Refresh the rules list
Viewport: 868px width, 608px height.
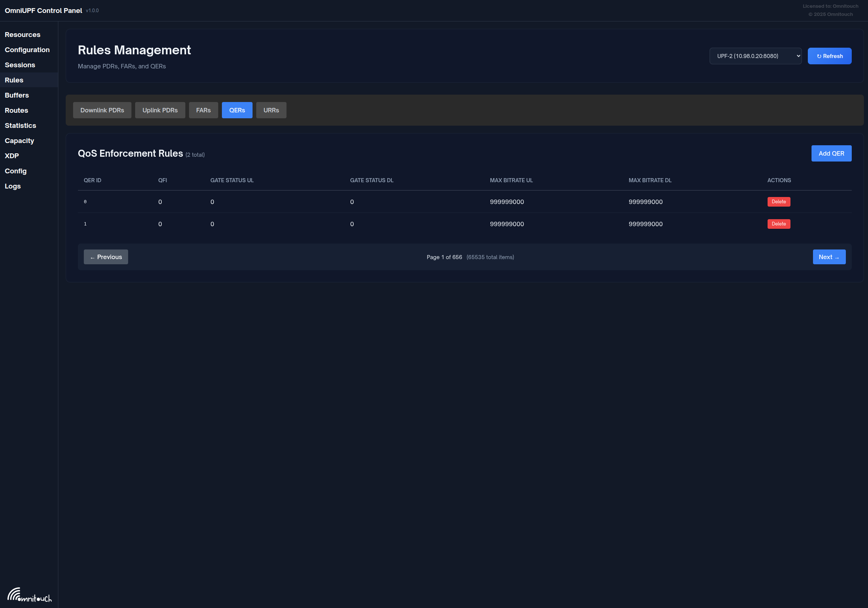coord(830,56)
